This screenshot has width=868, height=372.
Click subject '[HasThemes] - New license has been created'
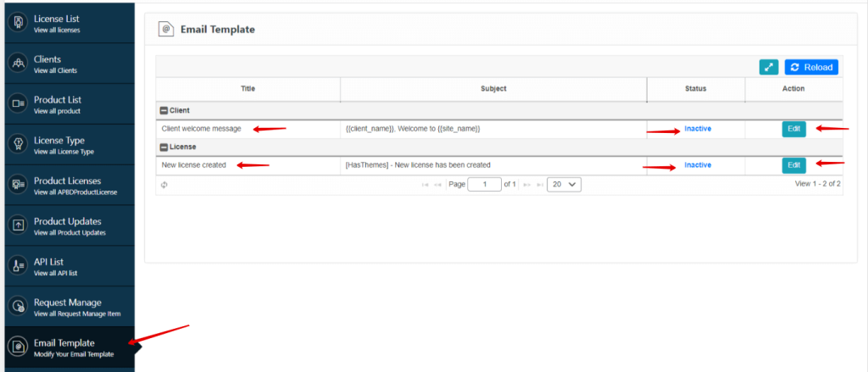[x=418, y=165]
